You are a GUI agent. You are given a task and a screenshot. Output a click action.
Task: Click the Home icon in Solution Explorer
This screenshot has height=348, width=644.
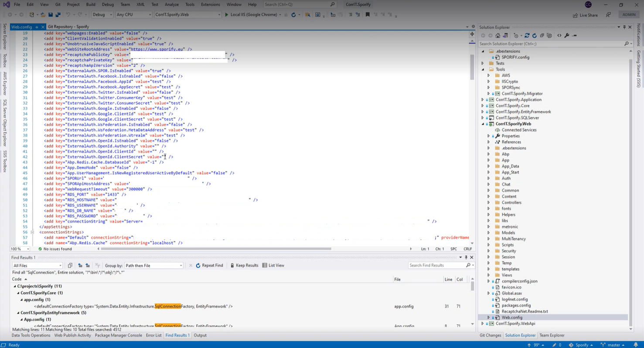pos(497,36)
